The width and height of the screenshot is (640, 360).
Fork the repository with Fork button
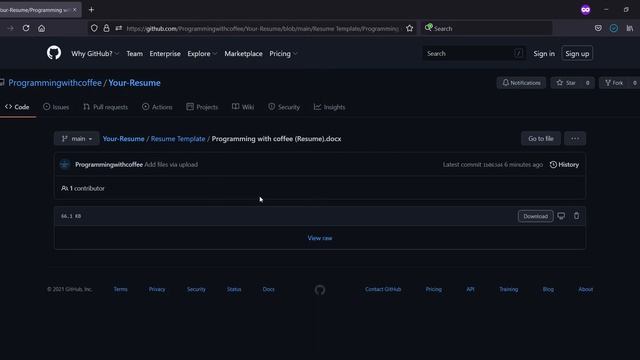(614, 83)
